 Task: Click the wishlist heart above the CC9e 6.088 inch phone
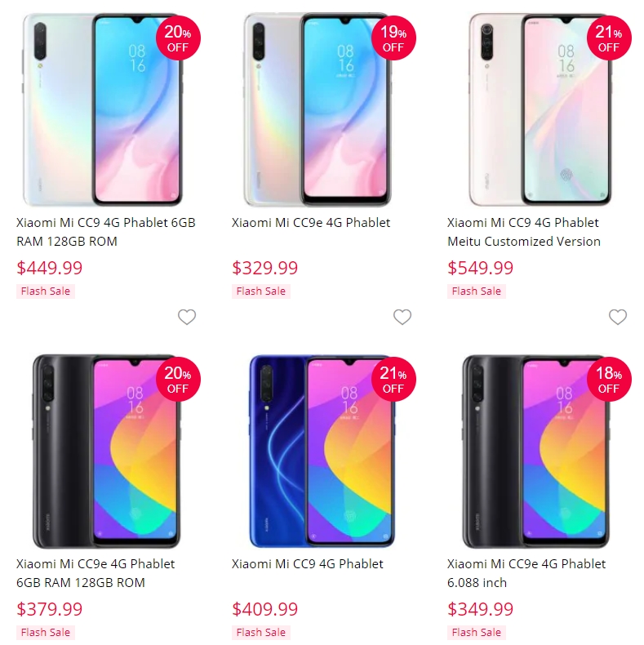618,317
